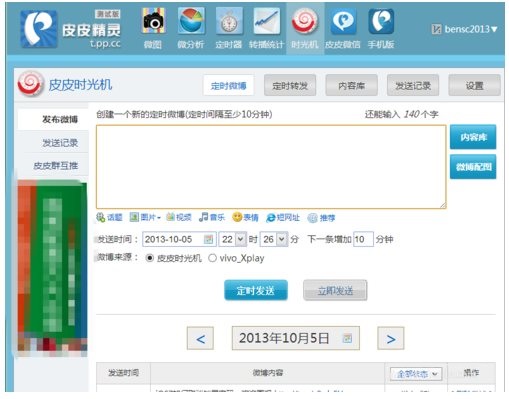Image resolution: width=509 pixels, height=399 pixels.
Task: Switch to the 定时微博 tab
Action: (228, 86)
